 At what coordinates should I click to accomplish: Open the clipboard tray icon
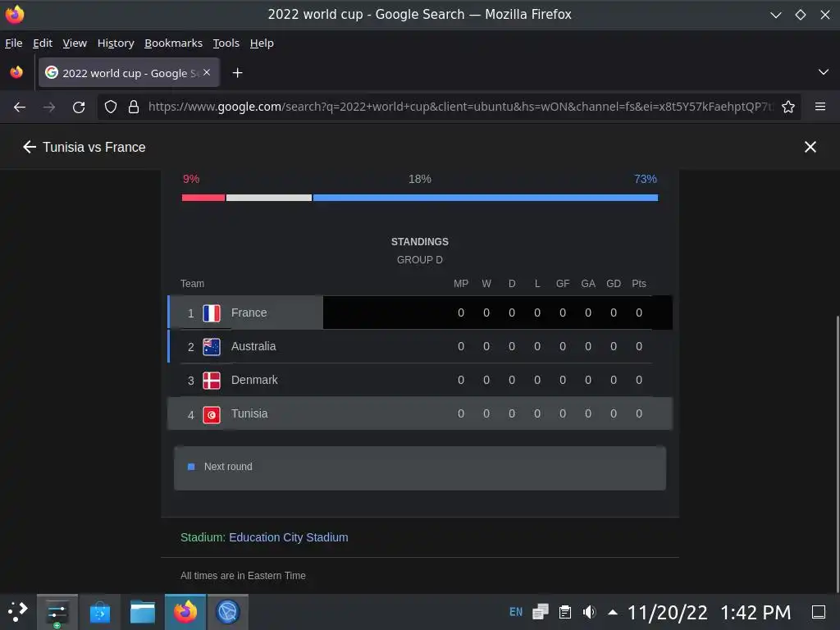[x=564, y=612]
